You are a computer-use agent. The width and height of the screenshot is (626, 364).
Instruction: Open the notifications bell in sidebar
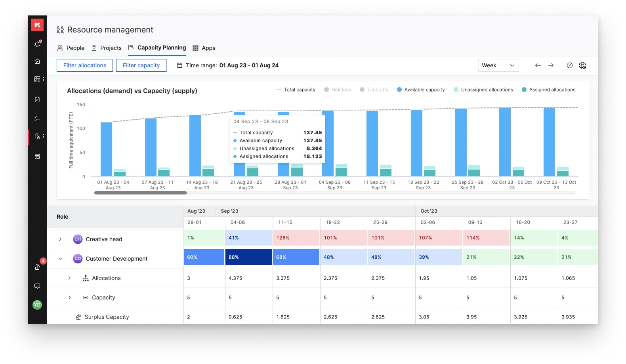click(37, 44)
